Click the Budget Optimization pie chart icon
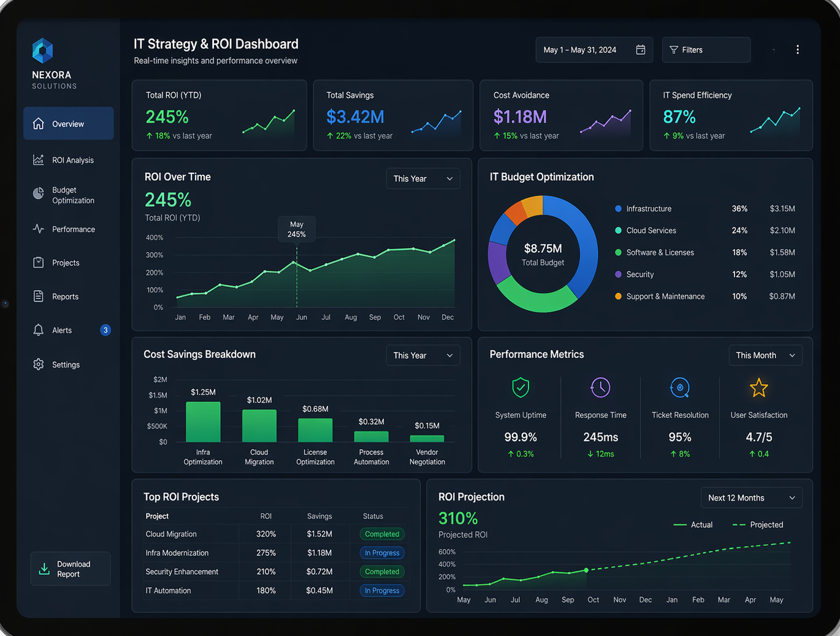The height and width of the screenshot is (636, 840). [39, 194]
